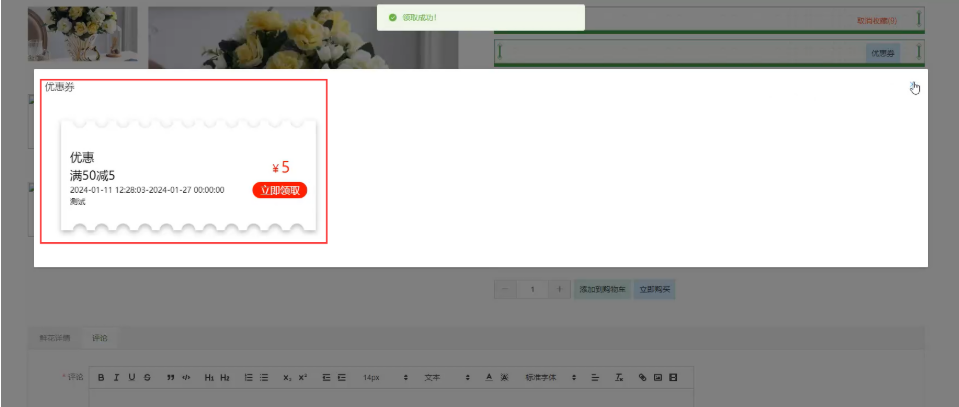Click the 优惠券 button behind the dialog
Viewport: 959px width, 407px height.
point(883,54)
